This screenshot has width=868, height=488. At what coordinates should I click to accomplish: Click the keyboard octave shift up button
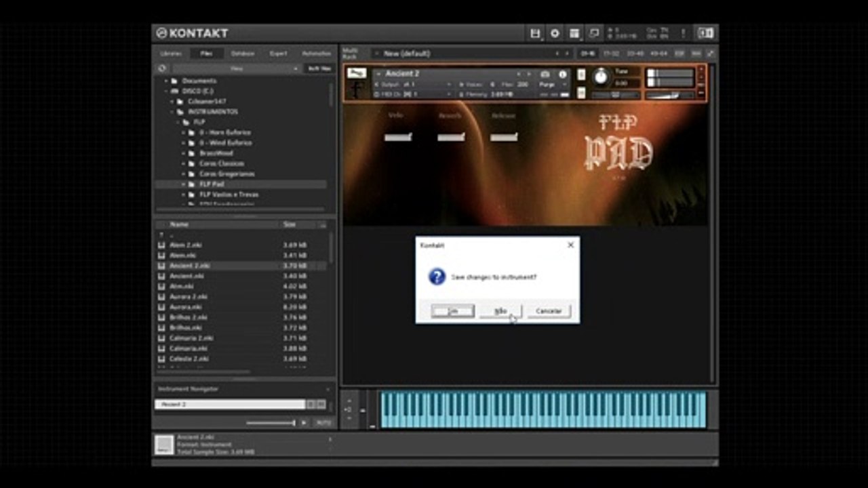348,400
